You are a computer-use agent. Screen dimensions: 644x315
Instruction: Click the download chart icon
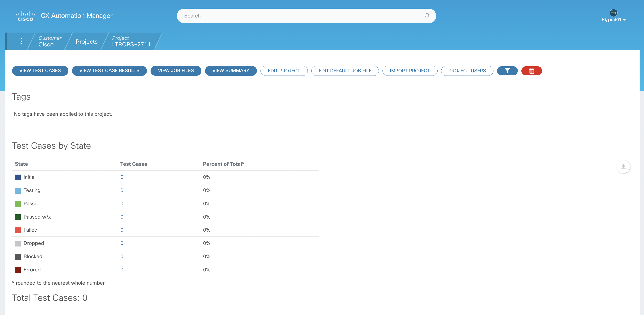pos(623,167)
